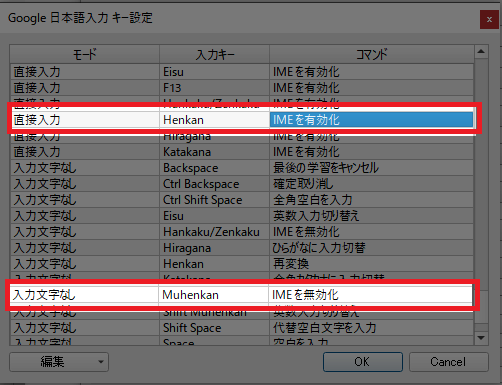Click the Hankaku/Zenkaku key cell with IMEを無効化
This screenshot has width=502, height=385.
[214, 232]
